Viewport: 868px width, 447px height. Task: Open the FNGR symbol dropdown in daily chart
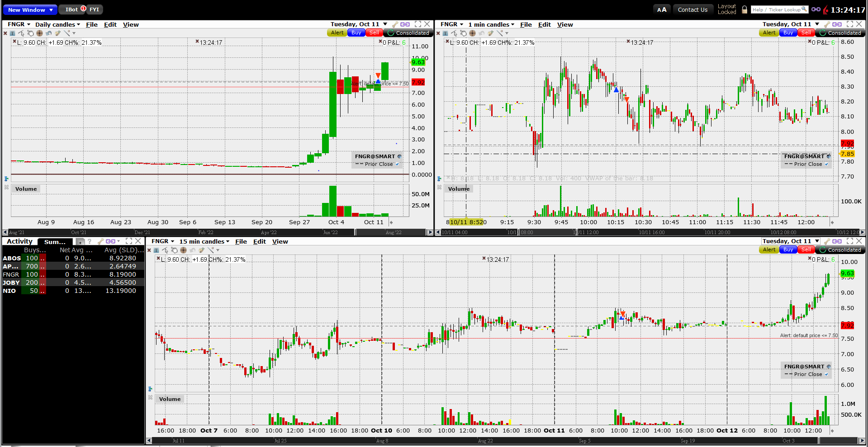coord(19,24)
